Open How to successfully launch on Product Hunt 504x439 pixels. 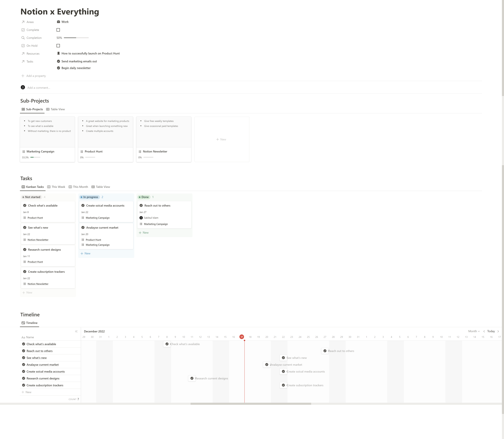pos(91,53)
